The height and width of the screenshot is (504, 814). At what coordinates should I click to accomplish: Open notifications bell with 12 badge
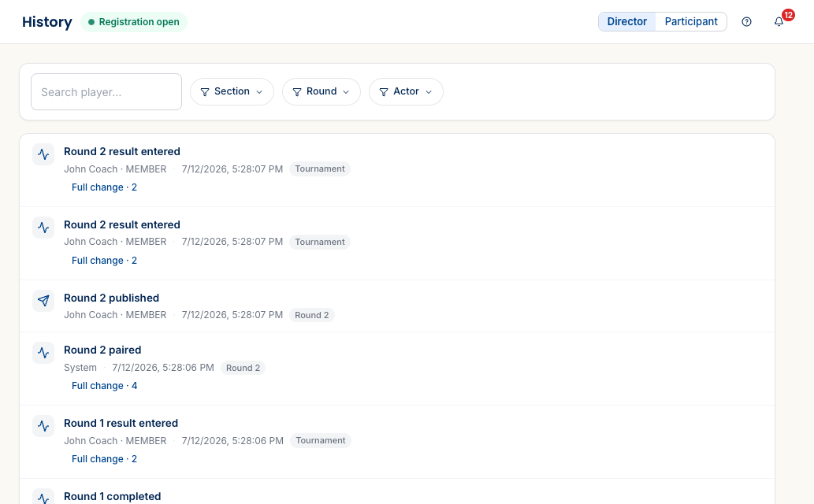pos(779,22)
